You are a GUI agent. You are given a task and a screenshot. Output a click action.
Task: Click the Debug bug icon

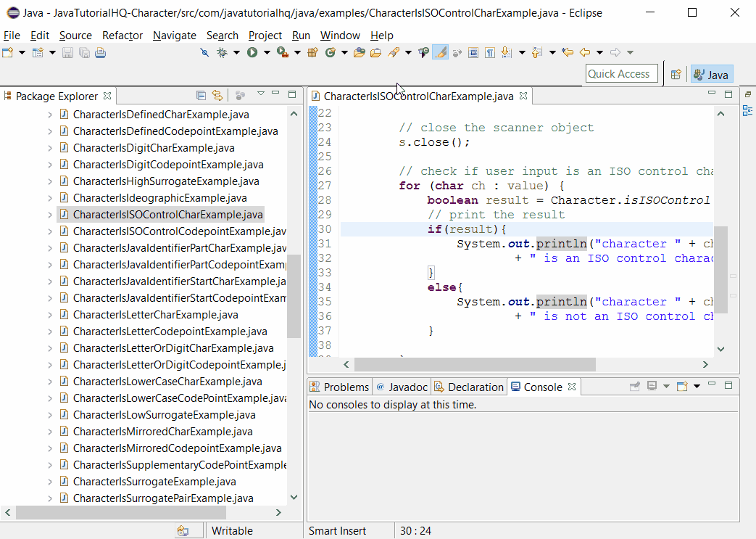click(222, 53)
